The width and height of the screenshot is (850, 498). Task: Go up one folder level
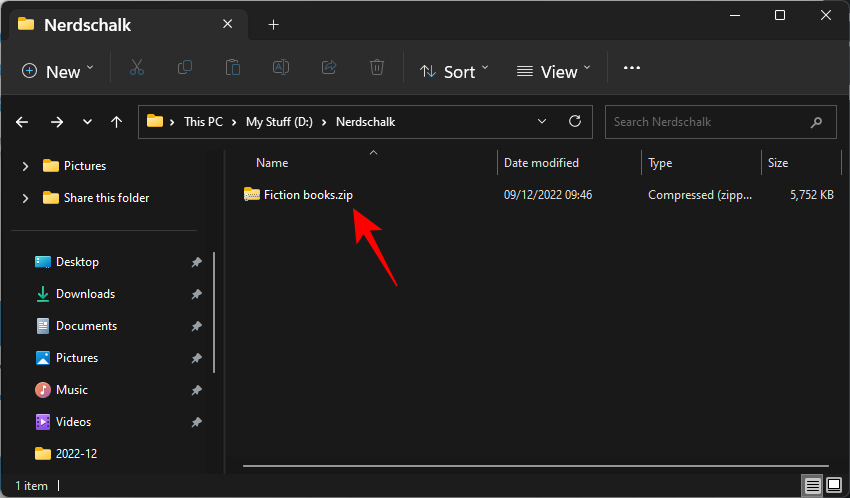pos(117,121)
